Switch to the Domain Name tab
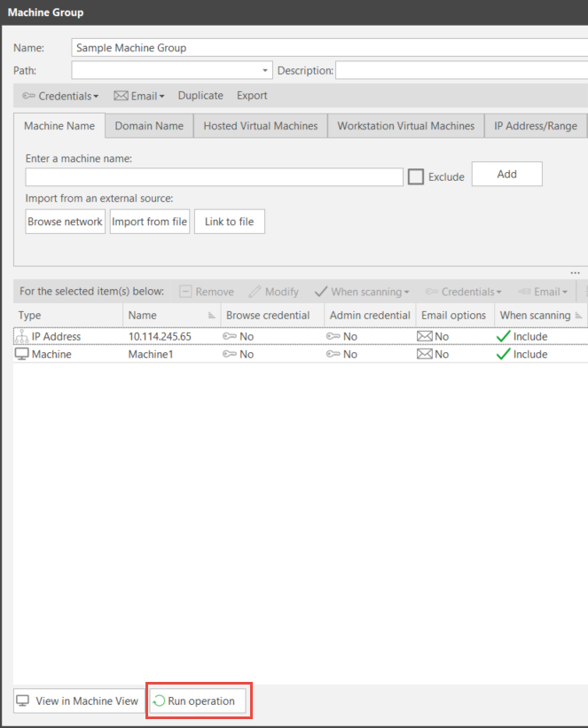 tap(149, 126)
